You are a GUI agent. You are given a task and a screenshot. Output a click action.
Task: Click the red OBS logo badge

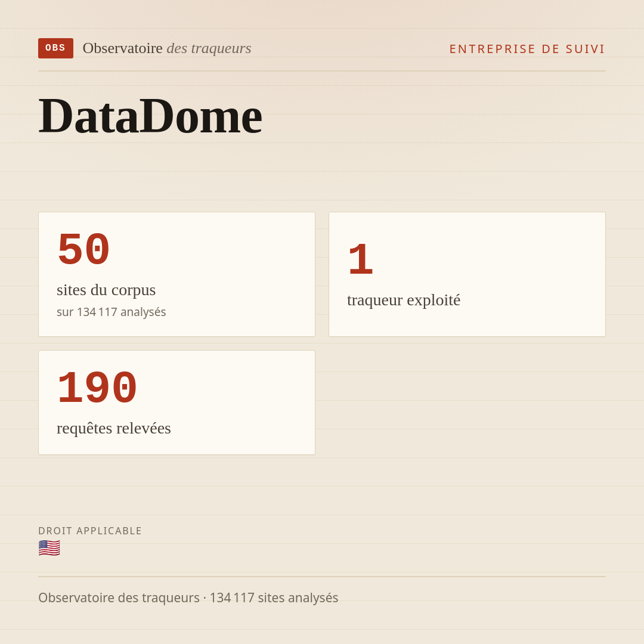click(55, 48)
